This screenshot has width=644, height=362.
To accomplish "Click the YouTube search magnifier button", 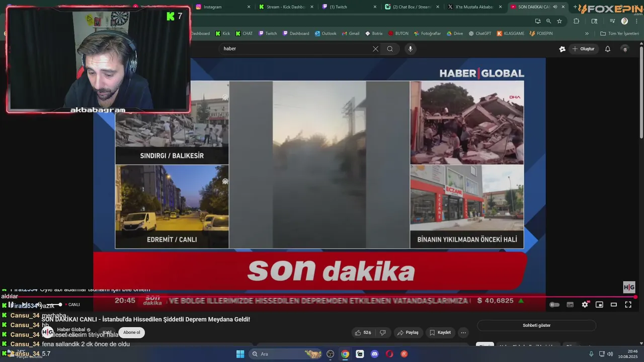I will coord(390,49).
